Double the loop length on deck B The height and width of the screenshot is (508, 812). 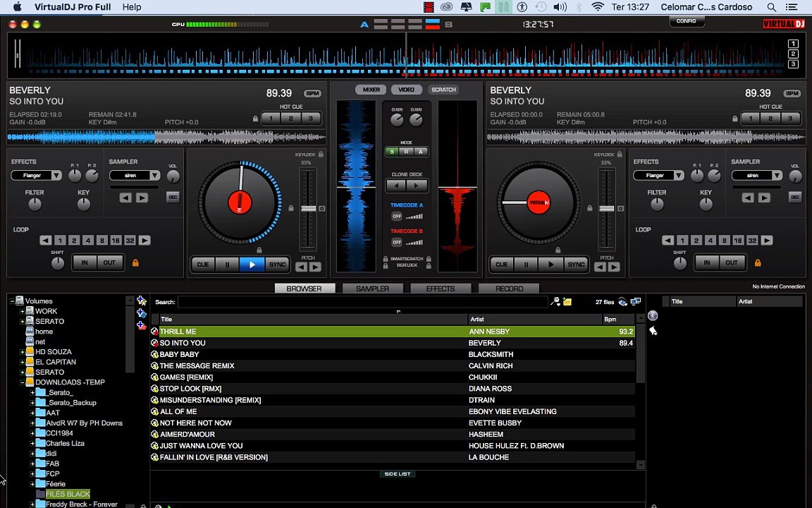coord(767,241)
